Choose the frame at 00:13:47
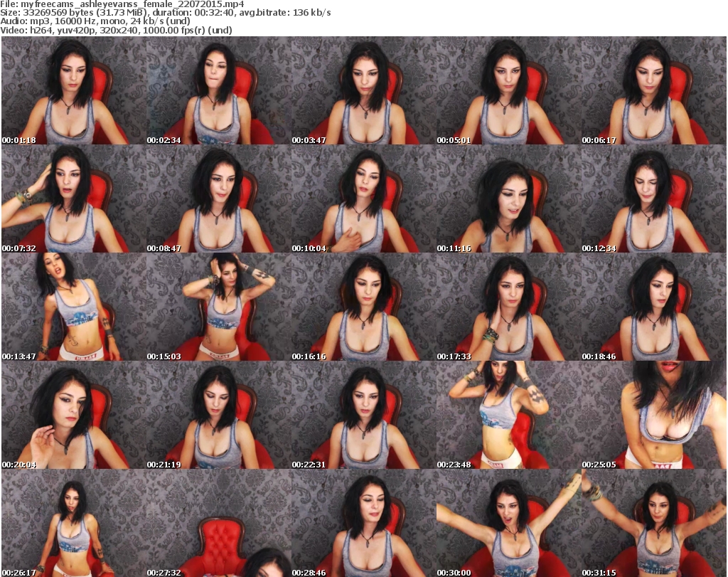 [x=74, y=307]
